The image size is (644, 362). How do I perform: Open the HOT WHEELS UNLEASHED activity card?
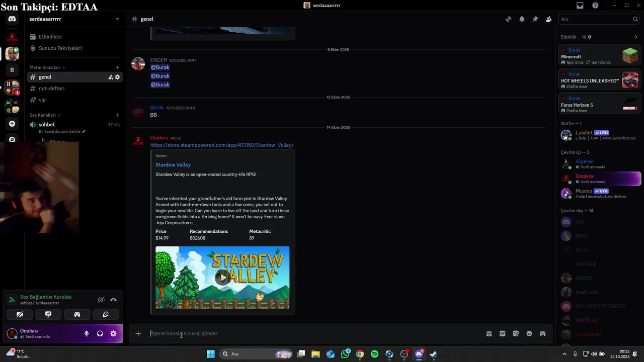[599, 80]
